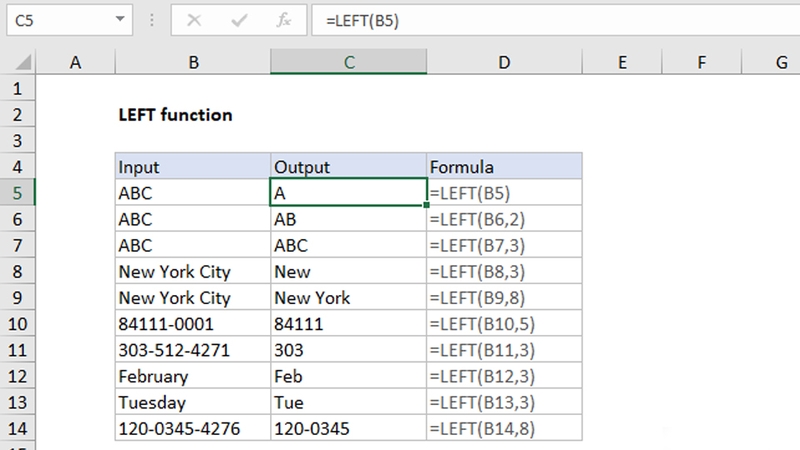Click the Enter checkmark icon in formula bar

click(239, 20)
